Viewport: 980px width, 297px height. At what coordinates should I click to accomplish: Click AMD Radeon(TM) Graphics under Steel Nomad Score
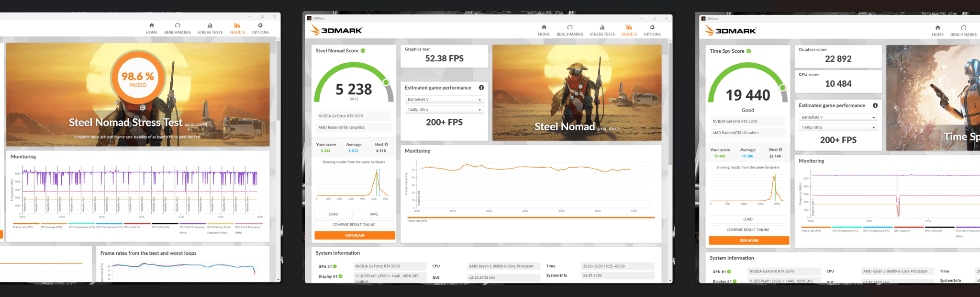click(353, 127)
